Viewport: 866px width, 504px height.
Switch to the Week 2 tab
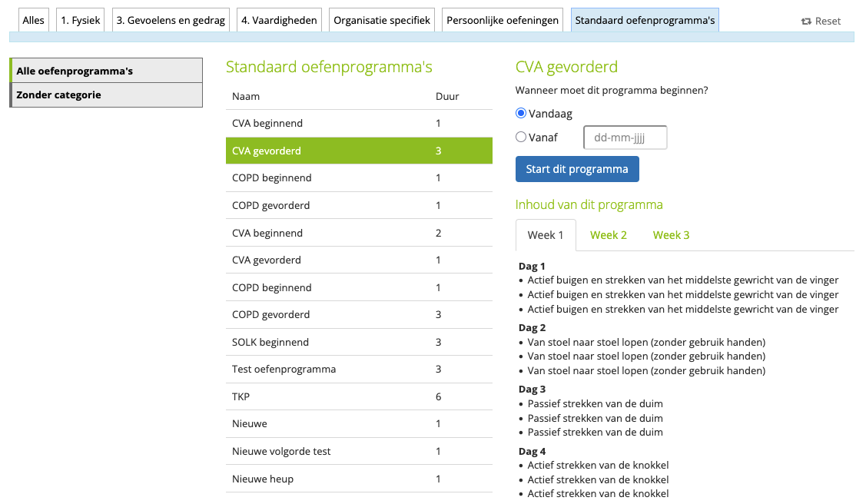coord(608,235)
